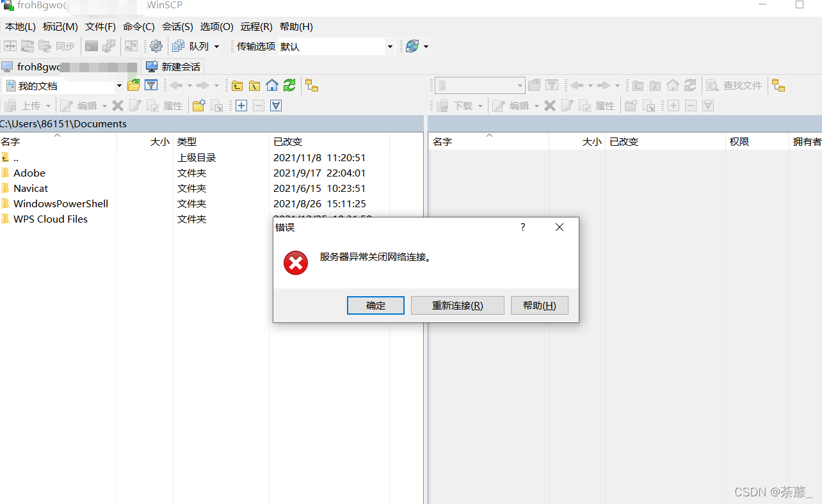The width and height of the screenshot is (822, 504).
Task: Go to remote home directory icon
Action: (673, 85)
